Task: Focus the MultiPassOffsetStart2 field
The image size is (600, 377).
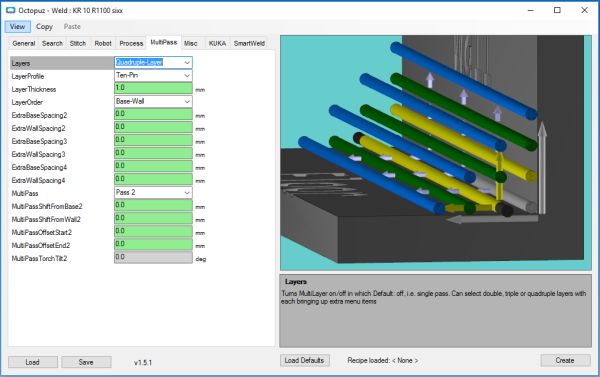Action: point(153,232)
